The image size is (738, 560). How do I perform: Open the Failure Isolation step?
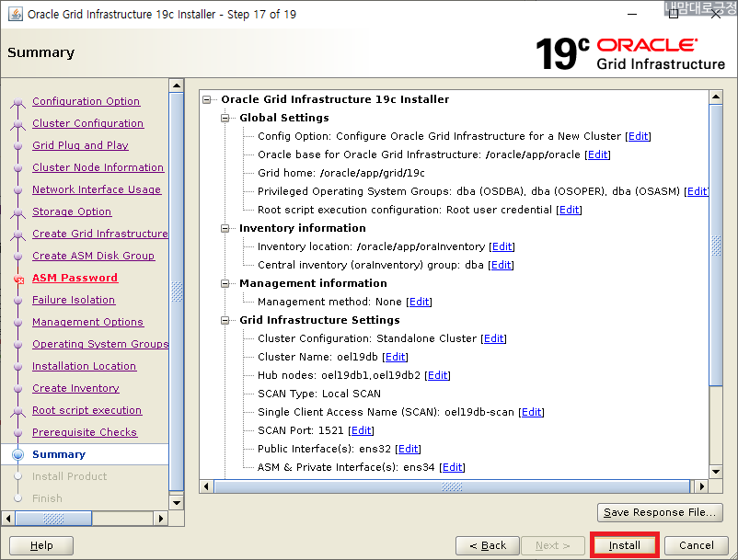point(74,300)
